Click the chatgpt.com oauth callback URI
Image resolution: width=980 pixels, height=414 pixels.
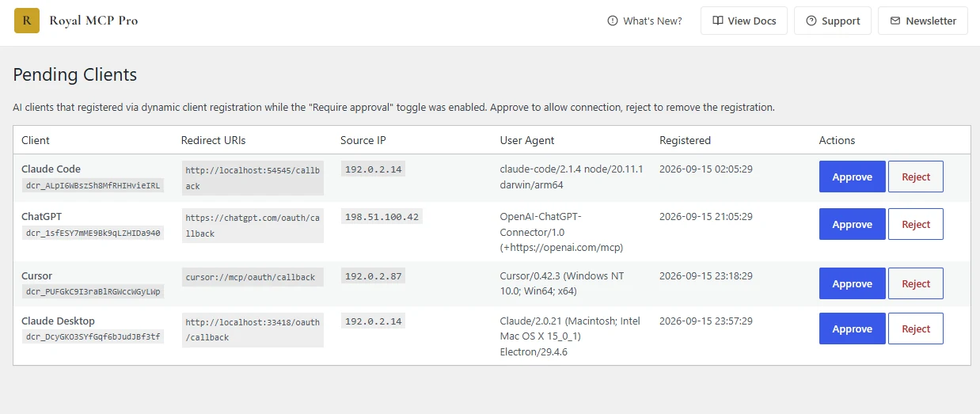click(x=253, y=226)
